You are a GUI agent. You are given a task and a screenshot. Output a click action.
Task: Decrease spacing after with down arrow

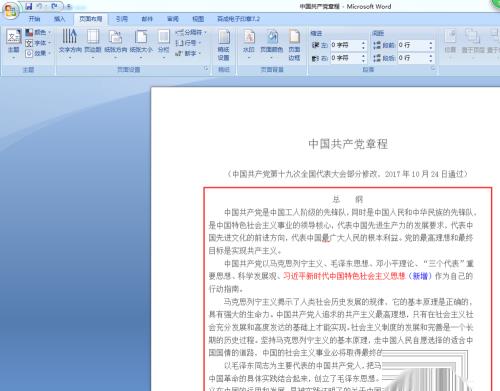[x=431, y=60]
